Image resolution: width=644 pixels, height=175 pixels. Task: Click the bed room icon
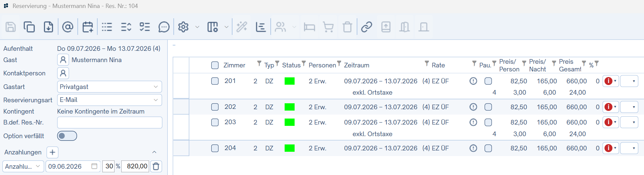click(310, 27)
